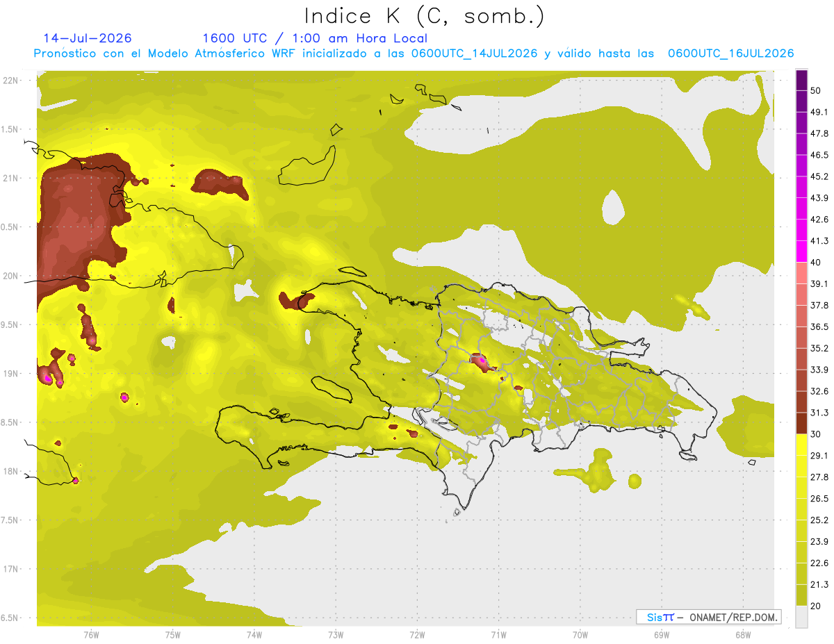The image size is (834, 644).
Task: Click the longitude label '72W'
Action: pyautogui.click(x=417, y=634)
